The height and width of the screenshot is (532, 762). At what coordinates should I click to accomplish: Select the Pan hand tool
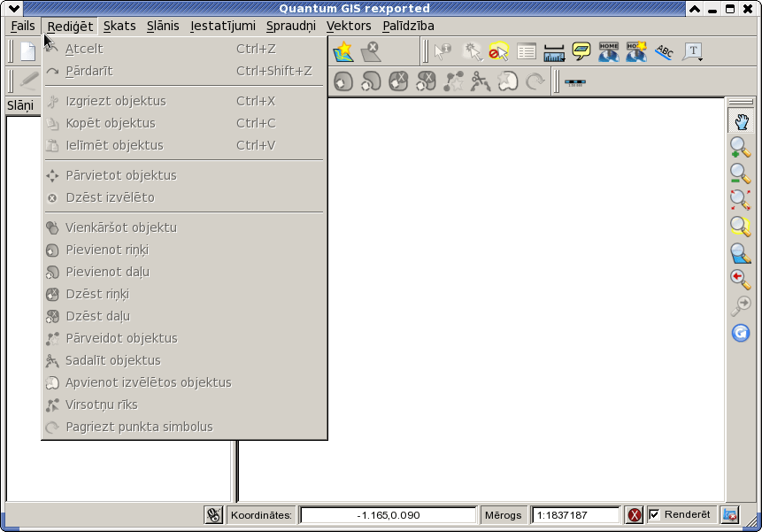click(741, 121)
